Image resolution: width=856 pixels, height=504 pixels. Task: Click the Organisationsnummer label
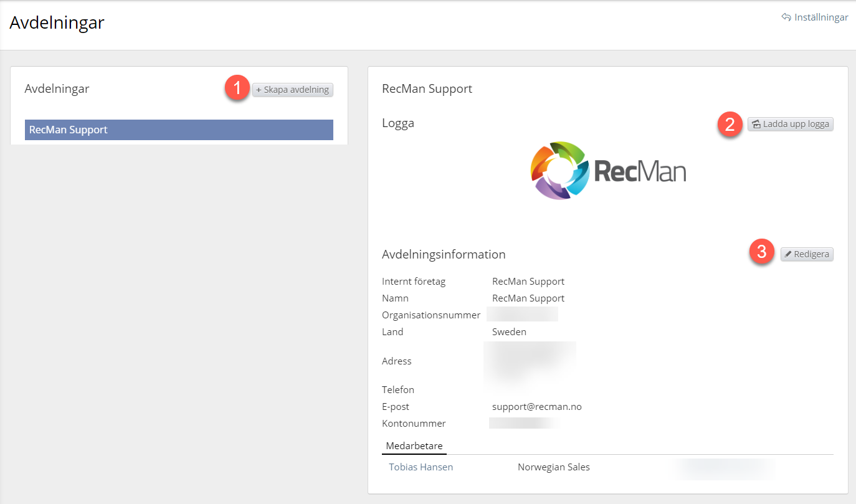[431, 315]
